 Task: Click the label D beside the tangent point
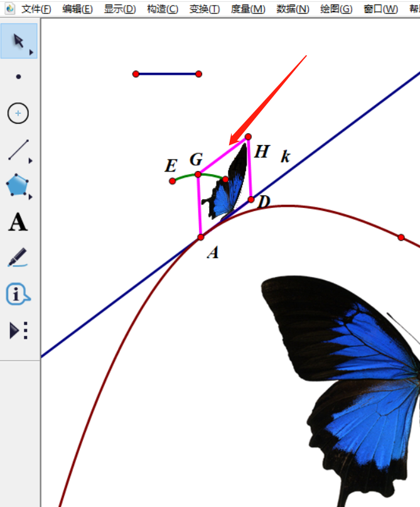click(x=264, y=202)
